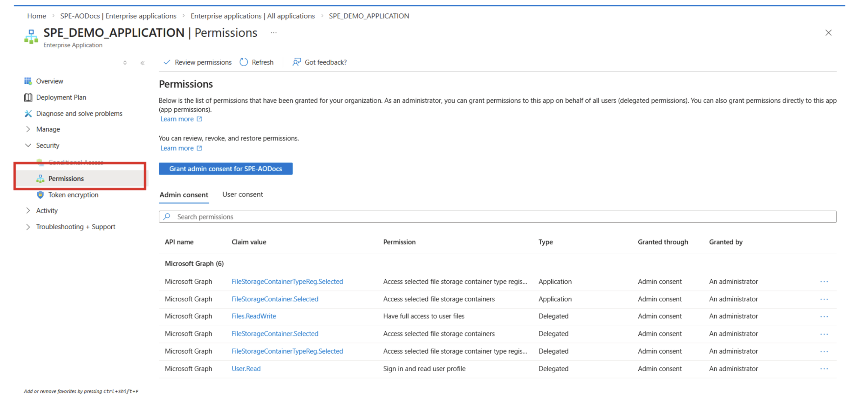This screenshot has height=401, width=868.
Task: Click the Token encryption shield icon
Action: pos(40,195)
